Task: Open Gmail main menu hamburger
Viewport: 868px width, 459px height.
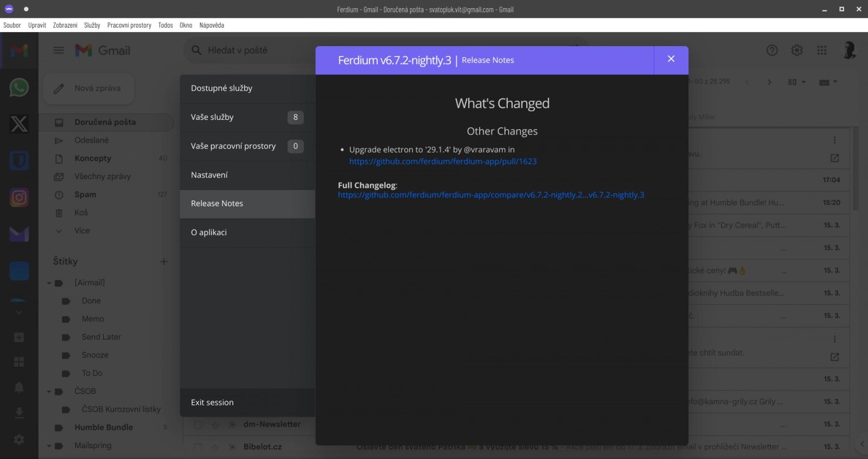Action: pos(59,50)
